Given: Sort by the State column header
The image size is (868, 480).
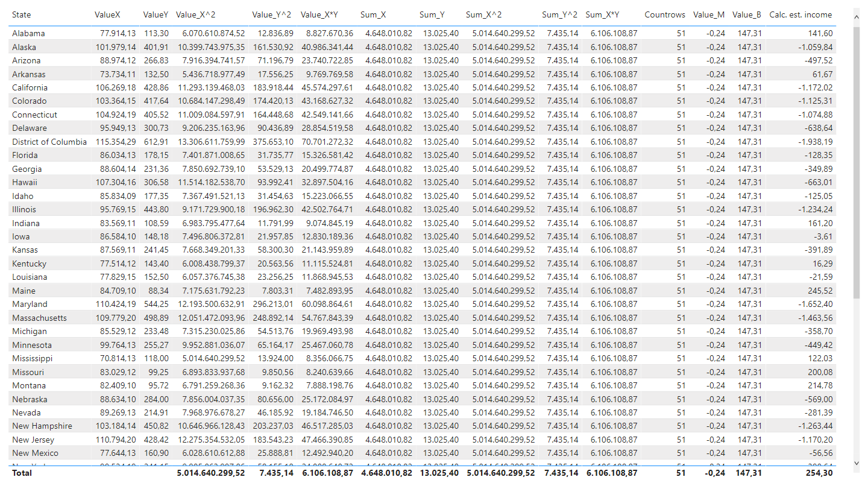Looking at the screenshot, I should (x=22, y=14).
